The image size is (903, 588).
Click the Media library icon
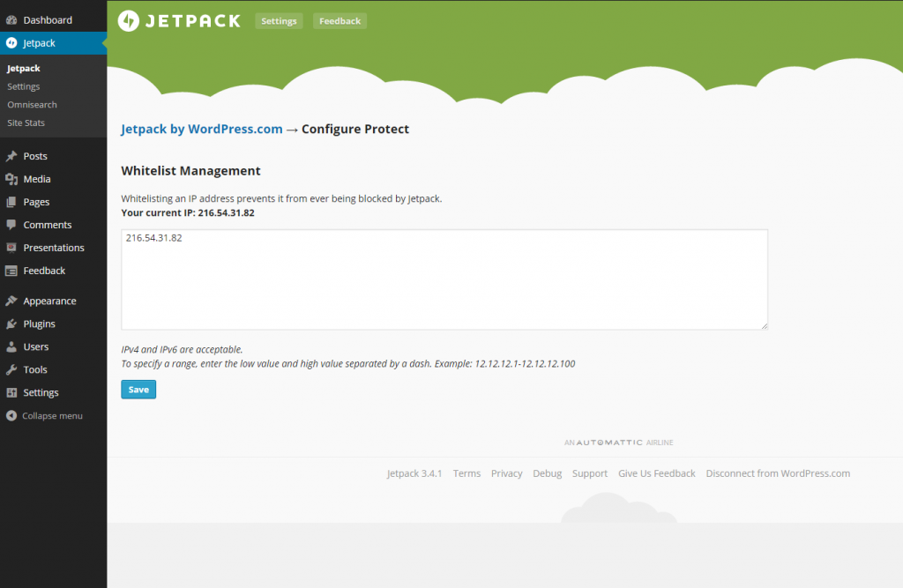pos(11,179)
